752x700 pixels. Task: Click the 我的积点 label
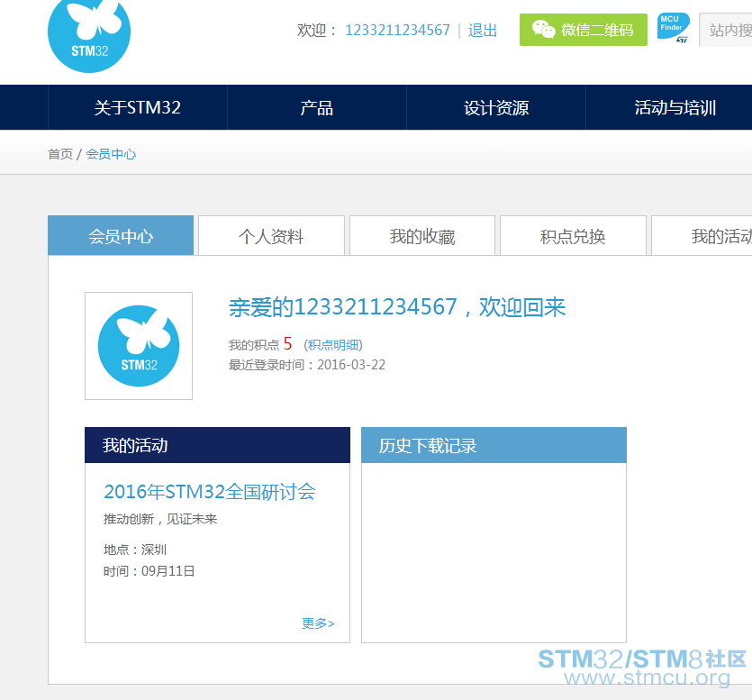click(254, 345)
